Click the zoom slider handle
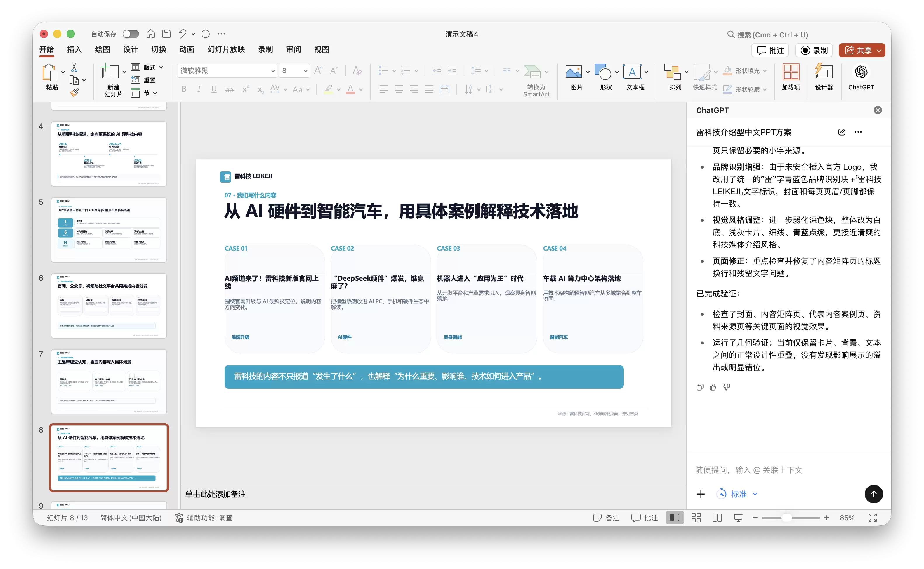The image size is (924, 569). point(786,518)
